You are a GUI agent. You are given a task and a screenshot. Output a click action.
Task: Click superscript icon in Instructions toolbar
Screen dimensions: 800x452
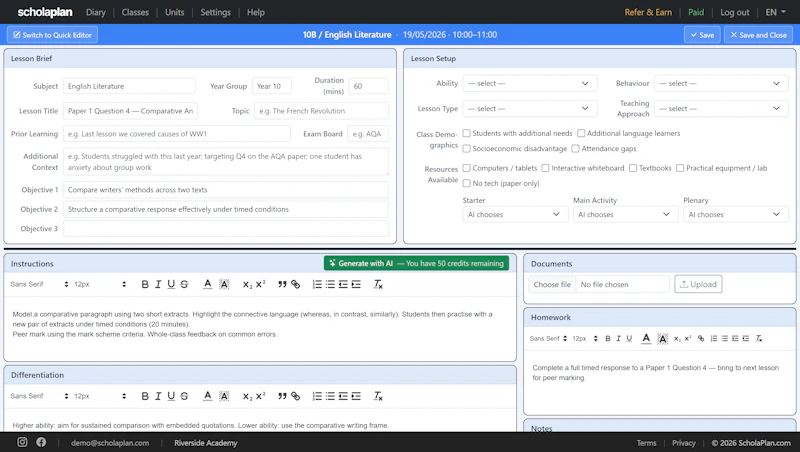pyautogui.click(x=260, y=284)
